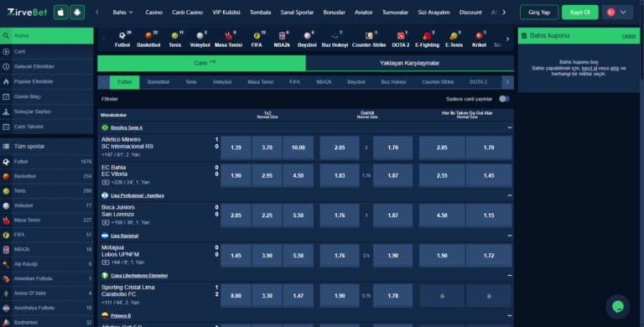Image resolution: width=644 pixels, height=327 pixels.
Task: Open the Canlı Casino menu item
Action: click(x=187, y=13)
